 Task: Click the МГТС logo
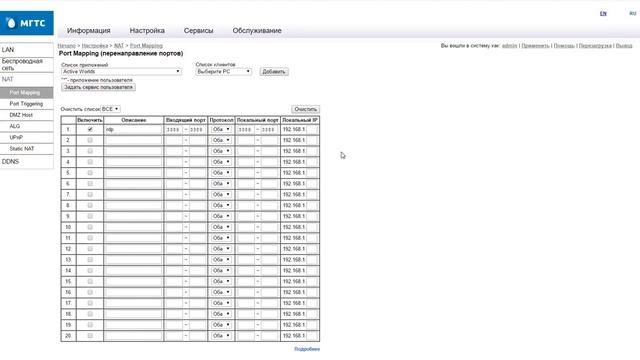tap(27, 23)
